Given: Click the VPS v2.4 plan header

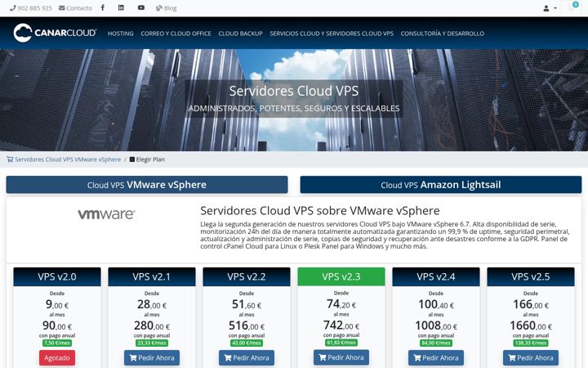Looking at the screenshot, I should pos(436,276).
